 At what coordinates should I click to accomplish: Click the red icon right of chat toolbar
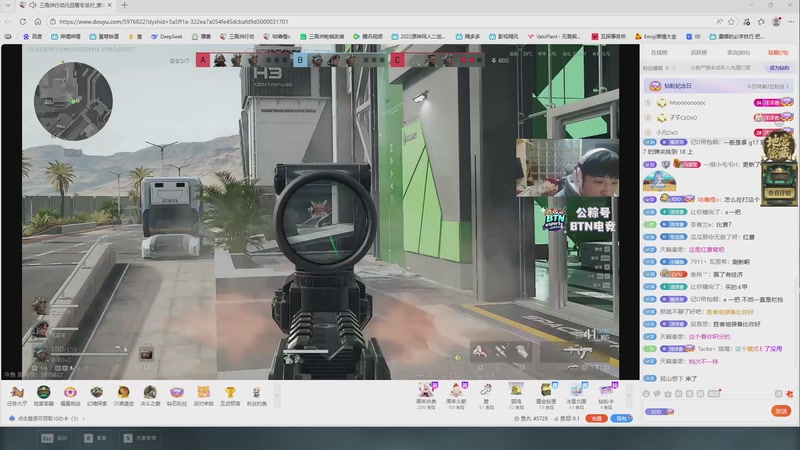point(789,394)
